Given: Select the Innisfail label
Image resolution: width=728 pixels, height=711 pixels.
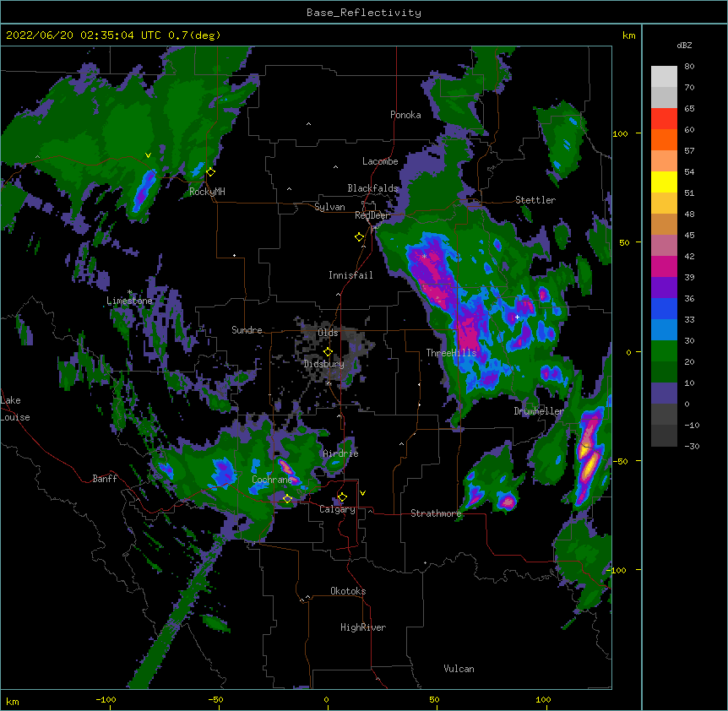Looking at the screenshot, I should (x=350, y=275).
